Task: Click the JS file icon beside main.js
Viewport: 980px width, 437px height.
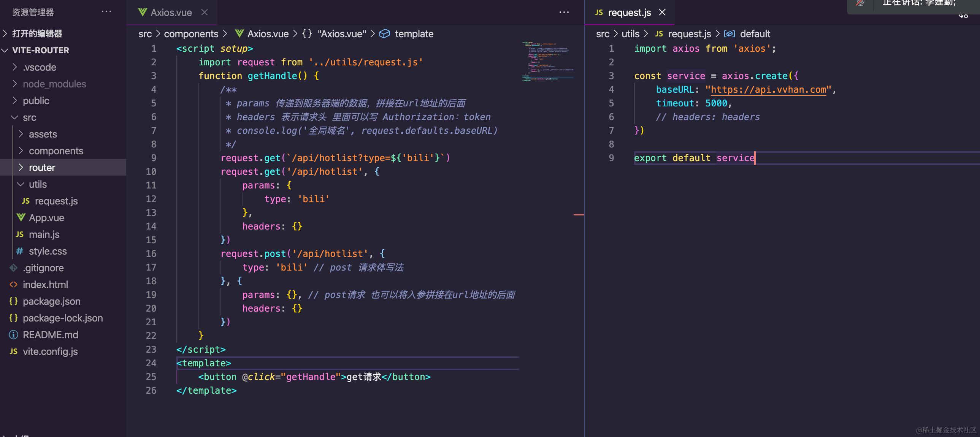Action: [x=20, y=234]
